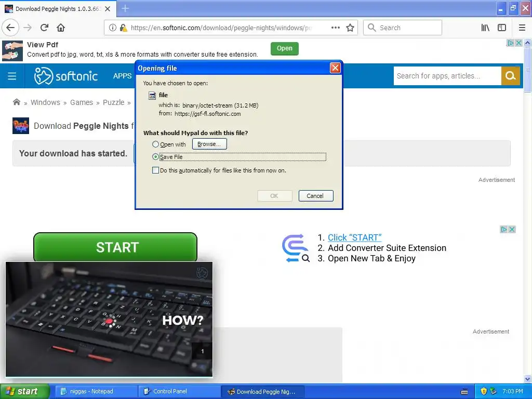
Task: Open the browser home page icon
Action: (61, 28)
